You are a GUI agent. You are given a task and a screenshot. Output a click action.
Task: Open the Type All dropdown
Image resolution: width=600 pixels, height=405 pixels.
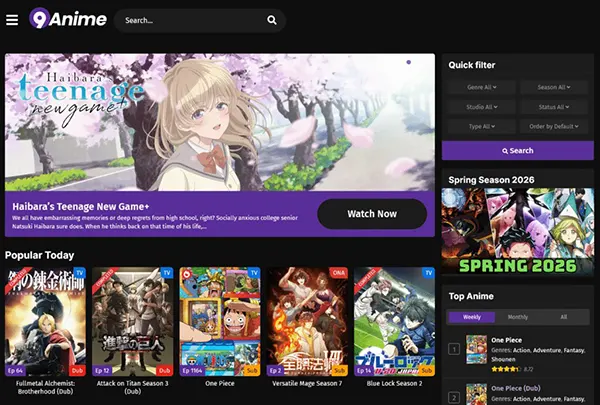coord(481,126)
